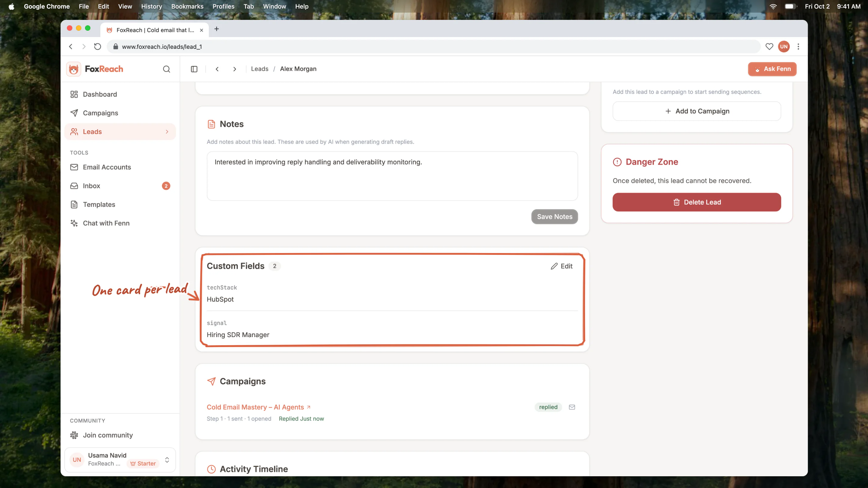Viewport: 868px width, 488px height.
Task: Expand the Leads sidebar chevron
Action: point(167,132)
